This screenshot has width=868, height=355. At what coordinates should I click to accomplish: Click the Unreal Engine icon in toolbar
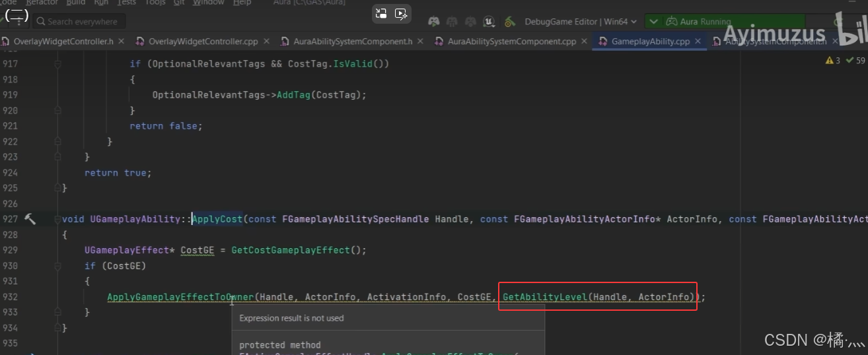tap(489, 22)
